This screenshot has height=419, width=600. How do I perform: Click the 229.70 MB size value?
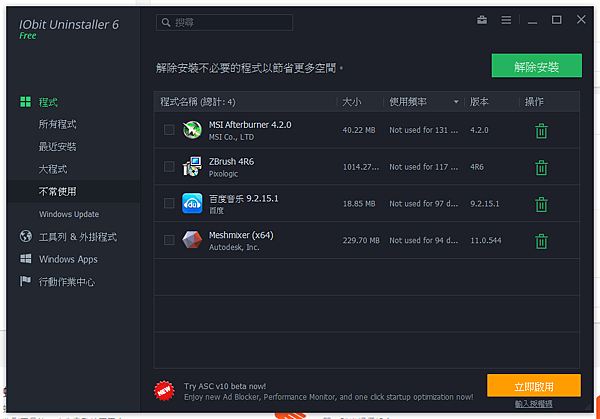coord(361,240)
